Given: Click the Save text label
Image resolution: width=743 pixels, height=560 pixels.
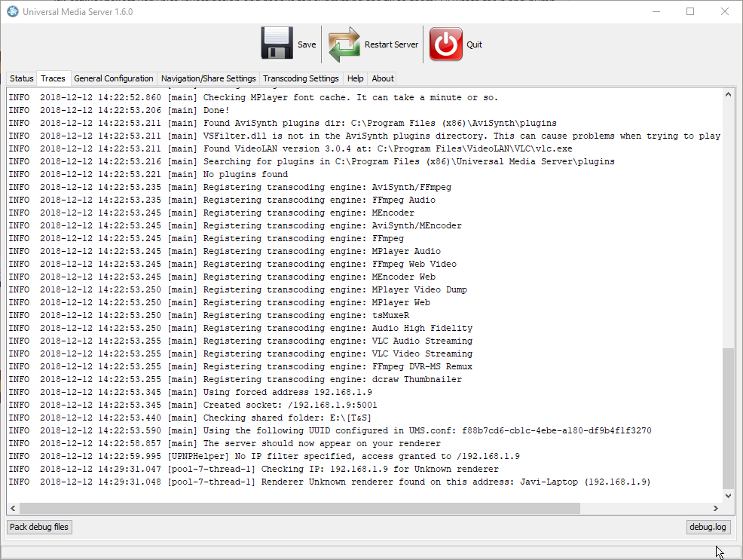Looking at the screenshot, I should (307, 44).
